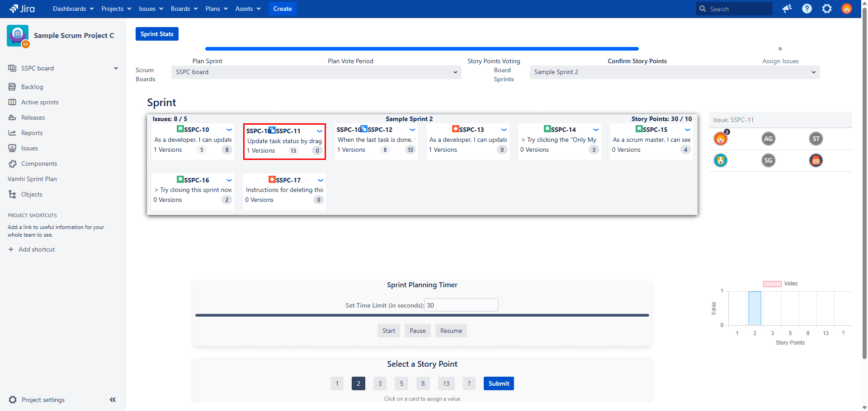Select story point 13
Image resolution: width=868 pixels, height=411 pixels.
[446, 383]
